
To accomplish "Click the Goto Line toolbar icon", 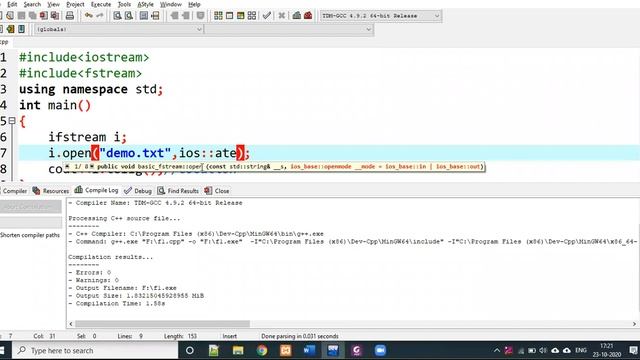I will (155, 16).
